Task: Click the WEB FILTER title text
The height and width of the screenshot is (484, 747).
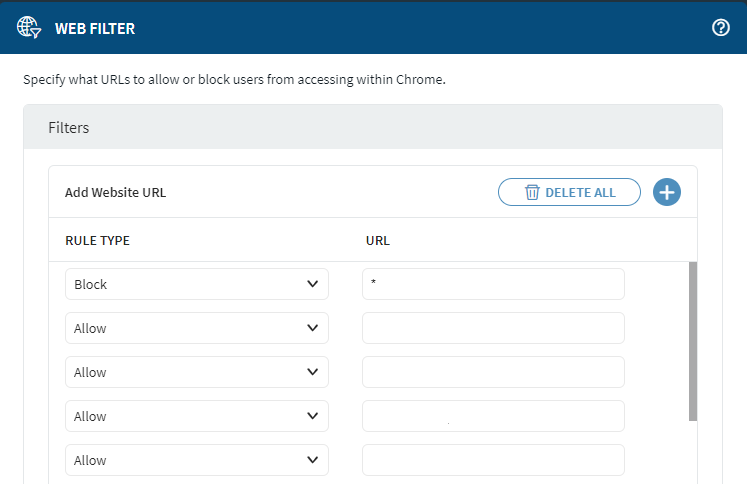Action: (x=94, y=29)
